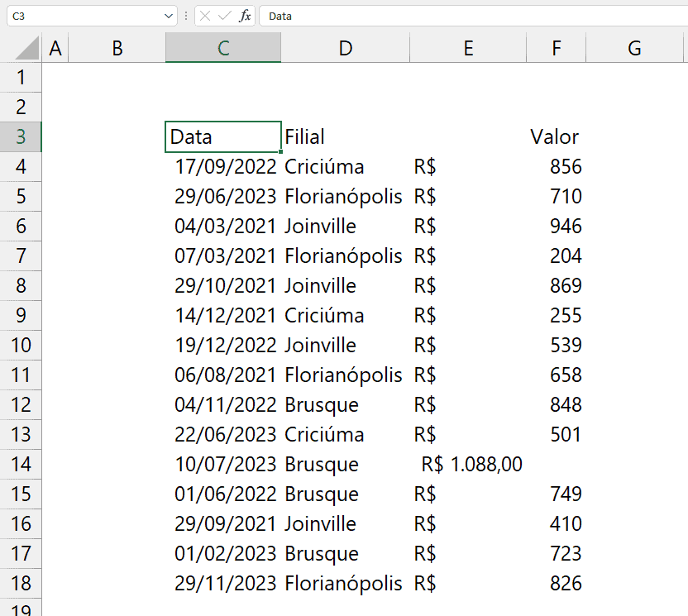
Task: Select cell with value 946
Action: click(x=556, y=227)
